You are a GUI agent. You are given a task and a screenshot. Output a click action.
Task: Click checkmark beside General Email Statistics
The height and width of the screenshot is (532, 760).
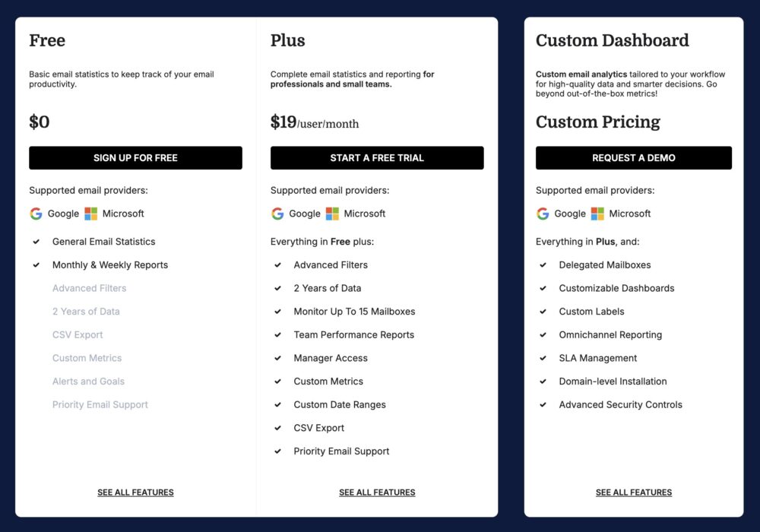pyautogui.click(x=36, y=242)
